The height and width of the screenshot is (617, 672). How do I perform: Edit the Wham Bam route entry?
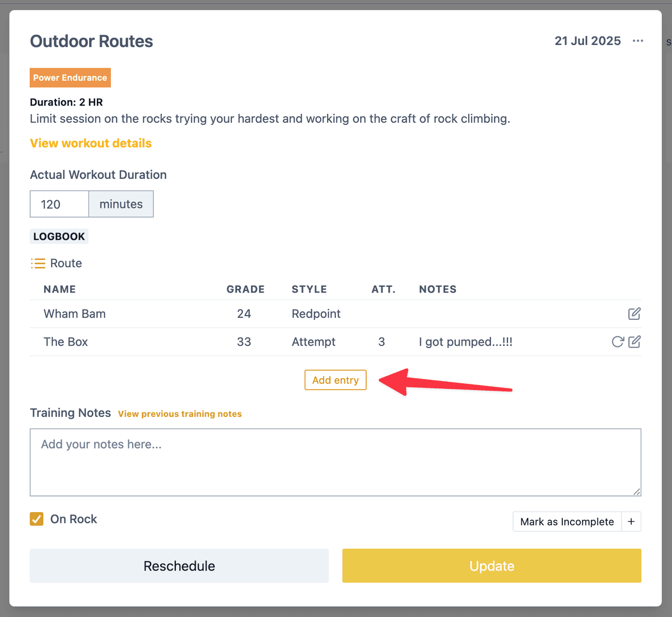click(634, 314)
